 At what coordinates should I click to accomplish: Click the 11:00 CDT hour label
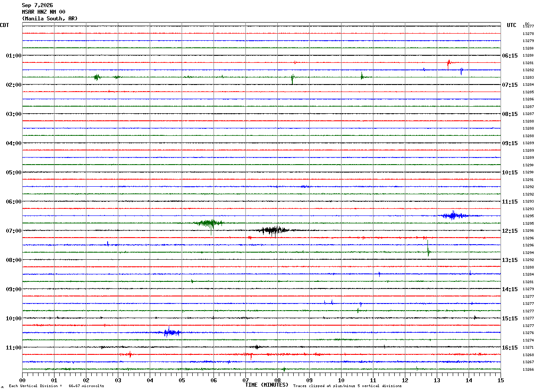click(x=14, y=348)
